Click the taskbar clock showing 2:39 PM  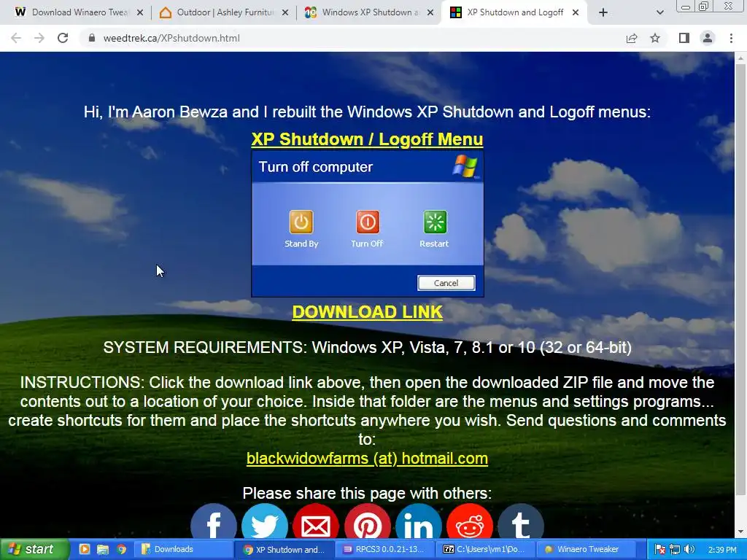722,550
